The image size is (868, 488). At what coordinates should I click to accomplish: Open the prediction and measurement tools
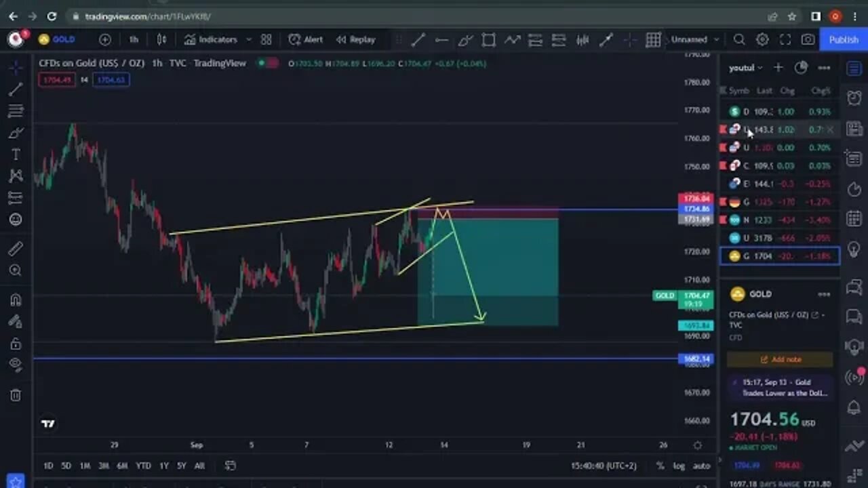click(16, 197)
